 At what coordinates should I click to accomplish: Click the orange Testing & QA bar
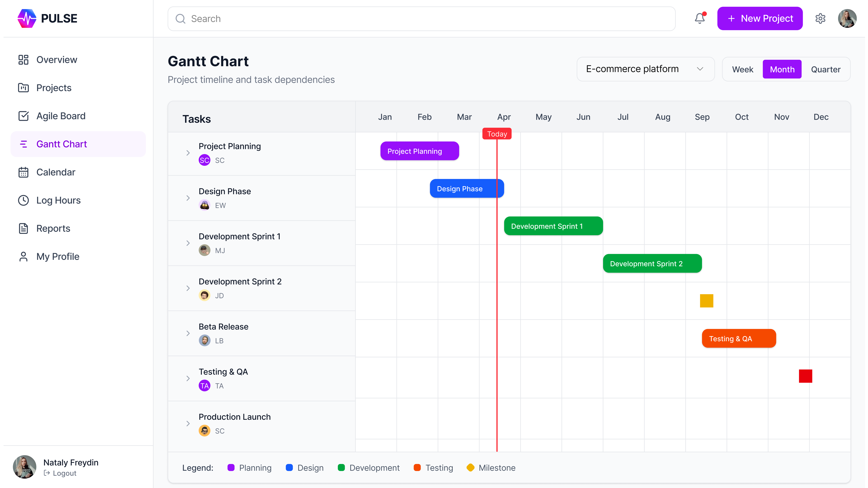pyautogui.click(x=739, y=338)
